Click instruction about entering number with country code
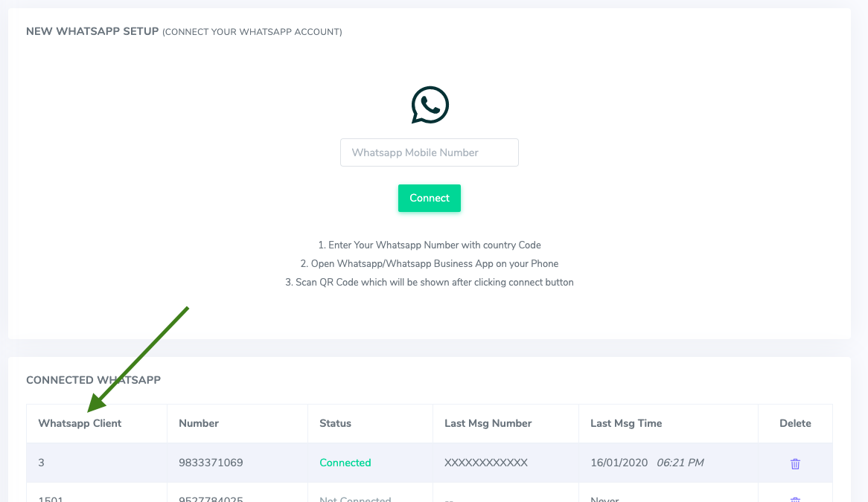Screen dimensions: 868x502 tap(430, 245)
